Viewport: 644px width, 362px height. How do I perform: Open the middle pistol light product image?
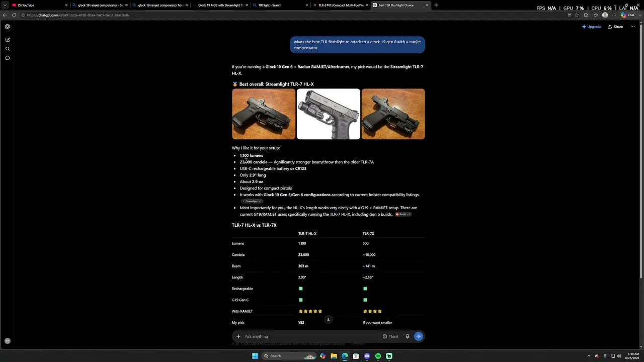click(329, 114)
